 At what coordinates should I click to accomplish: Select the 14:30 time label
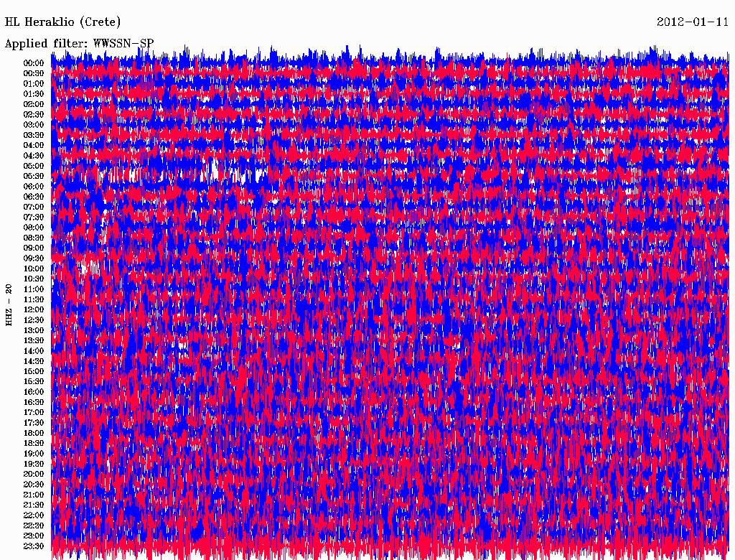click(x=34, y=361)
